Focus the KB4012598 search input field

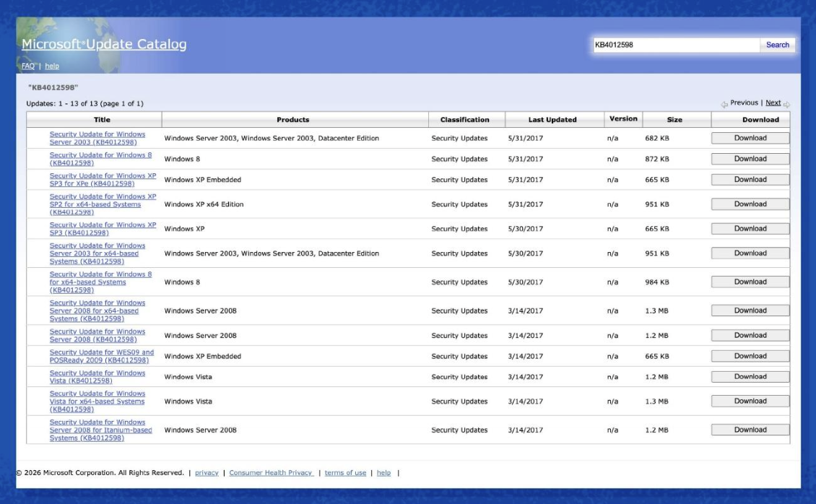point(676,45)
